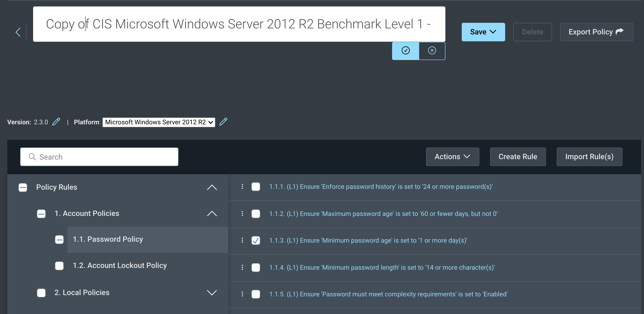The height and width of the screenshot is (314, 644).
Task: Check rule 1.1.2 Maximum password age checkbox
Action: pyautogui.click(x=256, y=214)
